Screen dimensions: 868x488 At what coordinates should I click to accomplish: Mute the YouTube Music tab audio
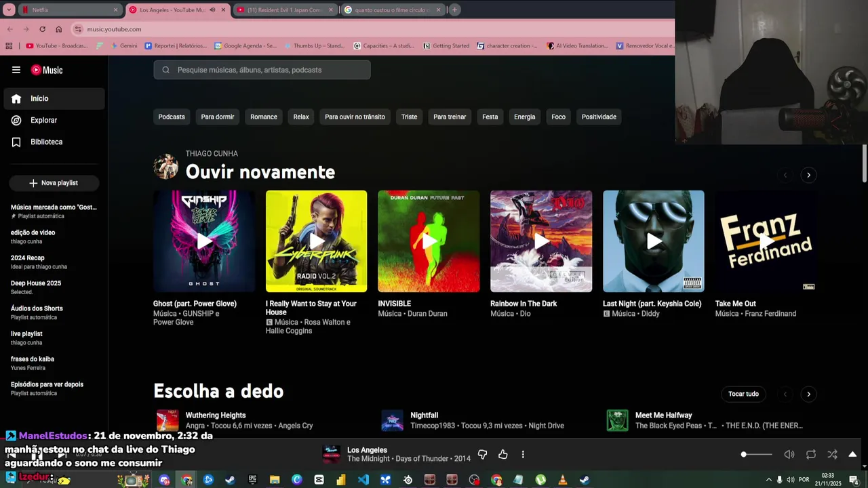pos(212,10)
